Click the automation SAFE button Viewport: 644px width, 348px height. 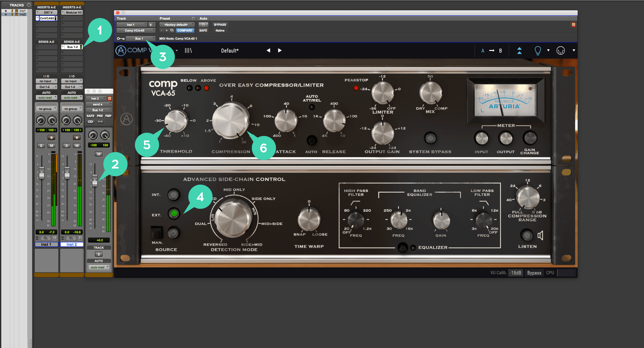point(203,31)
